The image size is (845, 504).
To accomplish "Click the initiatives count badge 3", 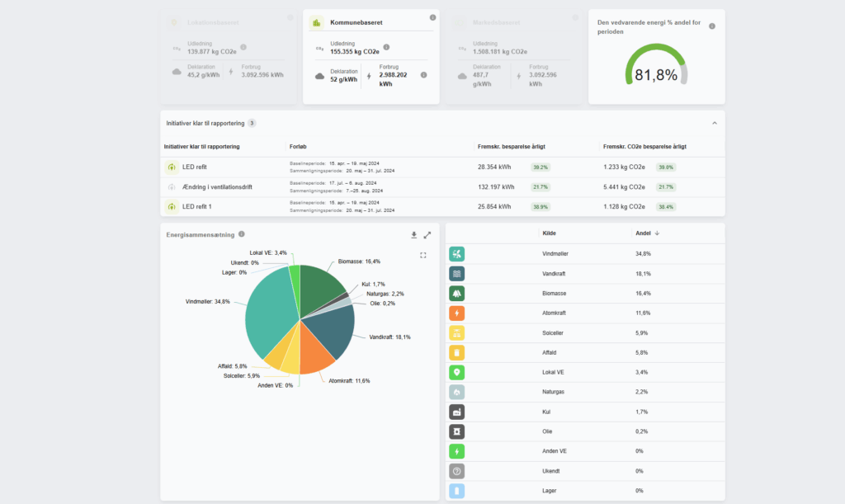I will (x=252, y=123).
